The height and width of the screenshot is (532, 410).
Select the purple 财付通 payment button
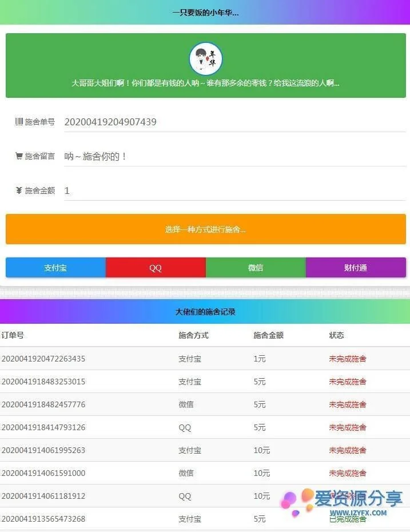click(356, 268)
